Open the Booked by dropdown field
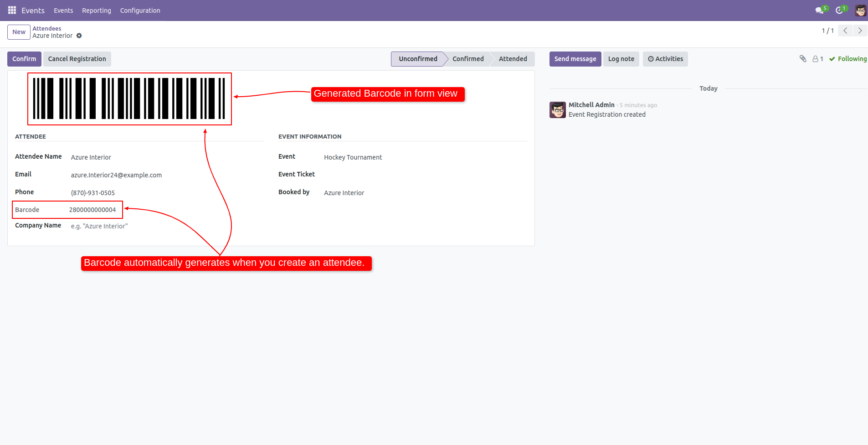The height and width of the screenshot is (445, 868). pyautogui.click(x=425, y=193)
